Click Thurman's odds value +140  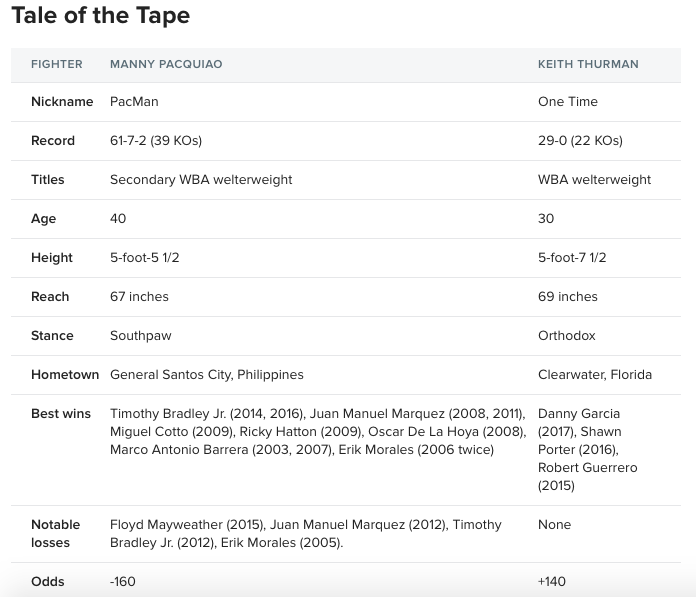552,581
